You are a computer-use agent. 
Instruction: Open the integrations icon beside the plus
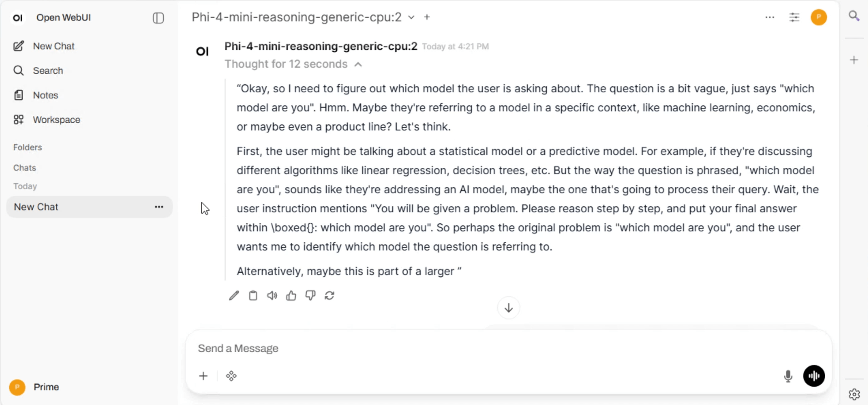(x=231, y=376)
